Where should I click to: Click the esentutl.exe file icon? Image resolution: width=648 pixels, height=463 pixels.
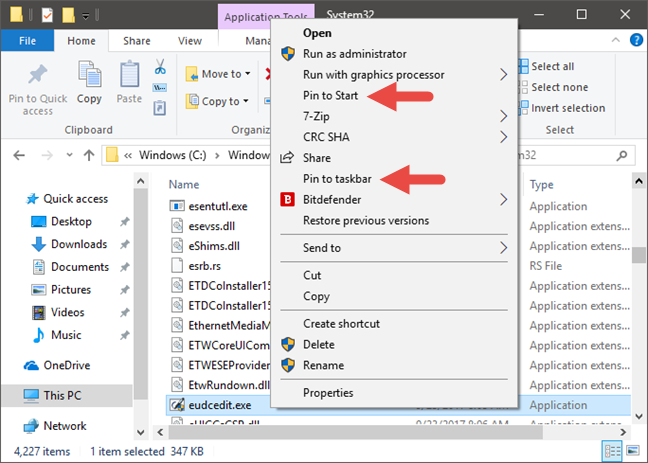pos(177,206)
